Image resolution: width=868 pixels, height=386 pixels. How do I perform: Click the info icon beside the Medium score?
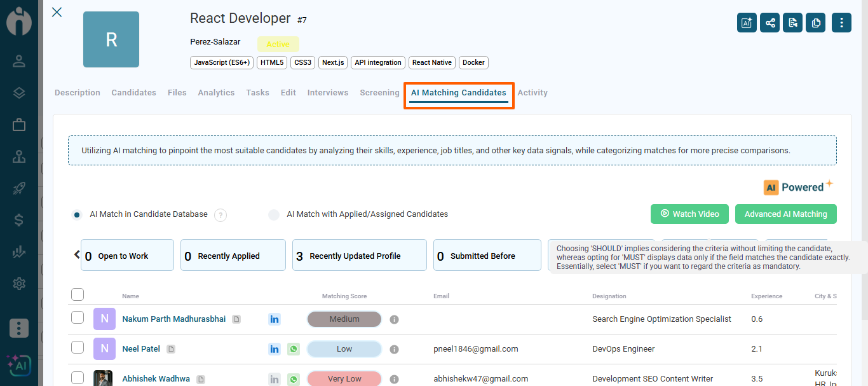pyautogui.click(x=394, y=319)
